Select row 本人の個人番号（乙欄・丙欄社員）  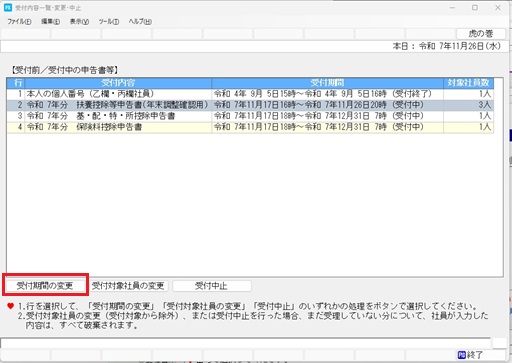point(250,94)
